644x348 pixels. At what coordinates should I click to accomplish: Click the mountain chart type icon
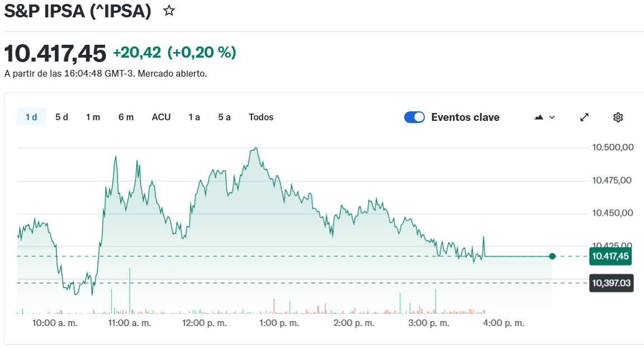coord(539,117)
